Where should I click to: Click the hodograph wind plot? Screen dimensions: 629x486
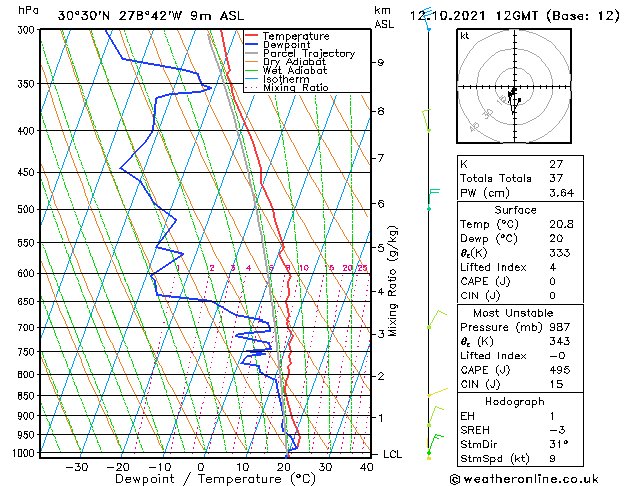514,86
